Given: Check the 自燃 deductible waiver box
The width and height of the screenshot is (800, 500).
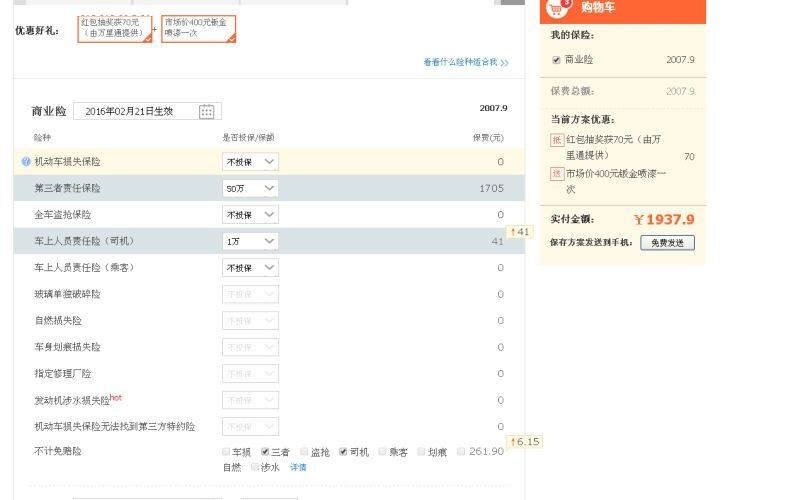Looking at the screenshot, I should pos(461,452).
